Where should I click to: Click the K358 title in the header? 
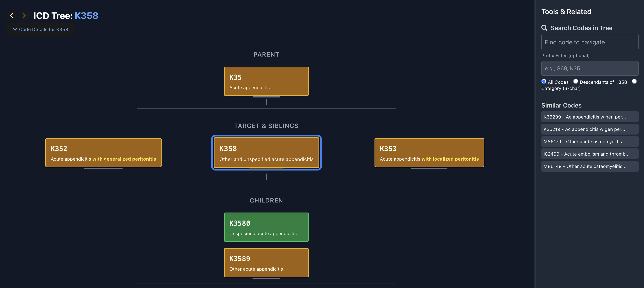click(86, 15)
